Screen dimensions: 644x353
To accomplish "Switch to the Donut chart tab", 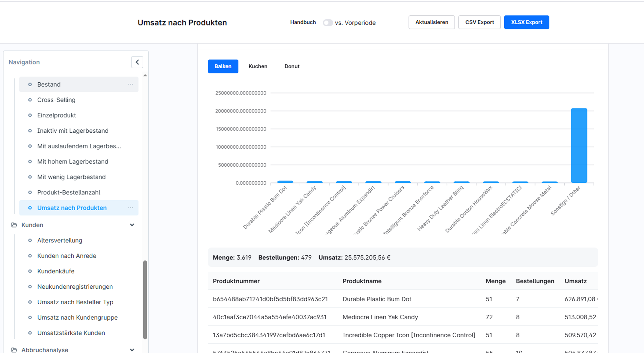I will click(x=292, y=66).
